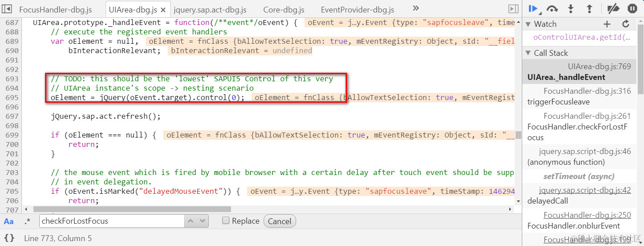Viewport: 644px width, 246px height.
Task: Show more open file tabs
Action: 416,8
